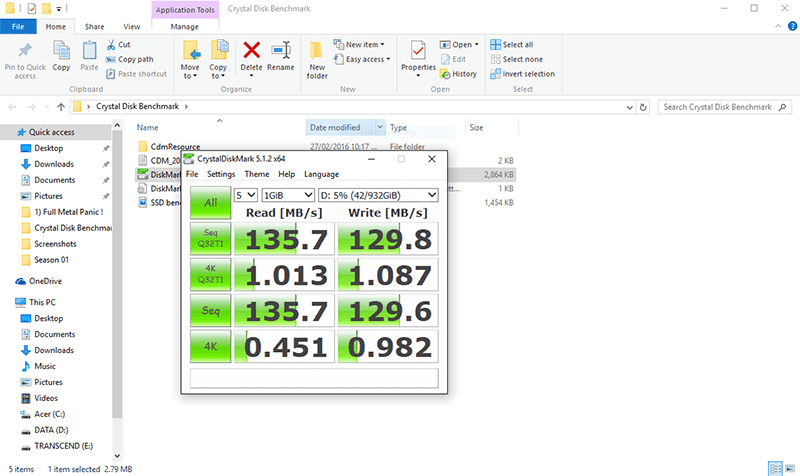800x476 pixels.
Task: Open 1) Full Metal Panic ! folder
Action: click(x=68, y=212)
